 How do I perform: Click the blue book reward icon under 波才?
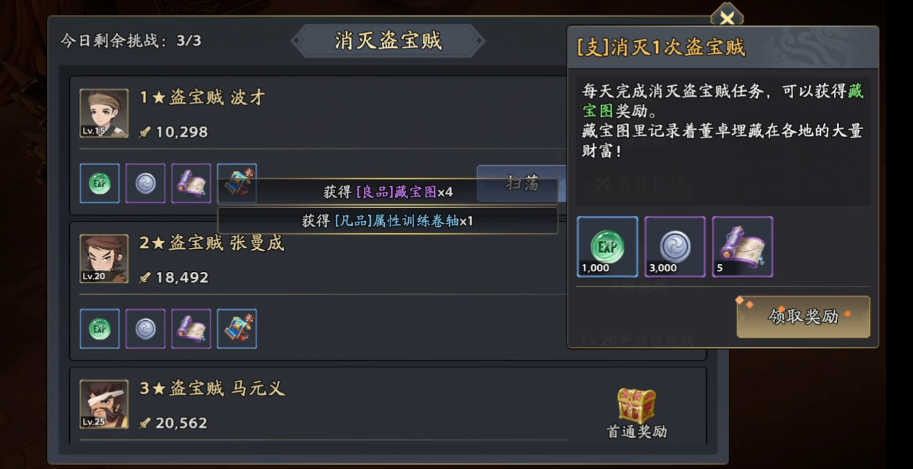click(237, 184)
